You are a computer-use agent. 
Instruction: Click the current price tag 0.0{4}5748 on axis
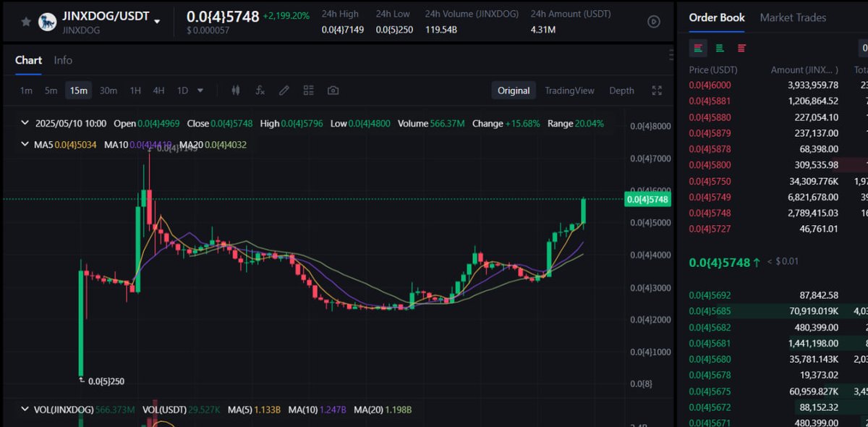coord(647,199)
